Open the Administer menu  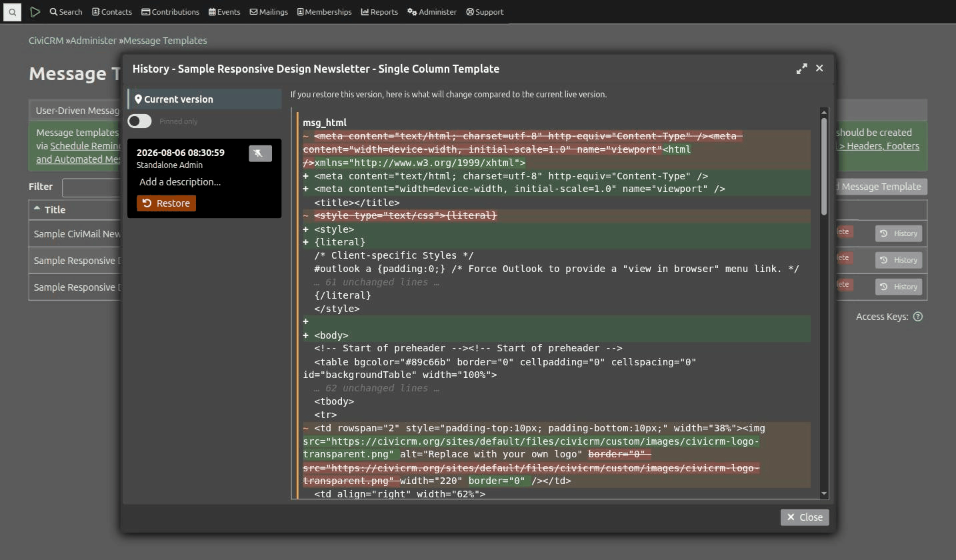tap(432, 12)
